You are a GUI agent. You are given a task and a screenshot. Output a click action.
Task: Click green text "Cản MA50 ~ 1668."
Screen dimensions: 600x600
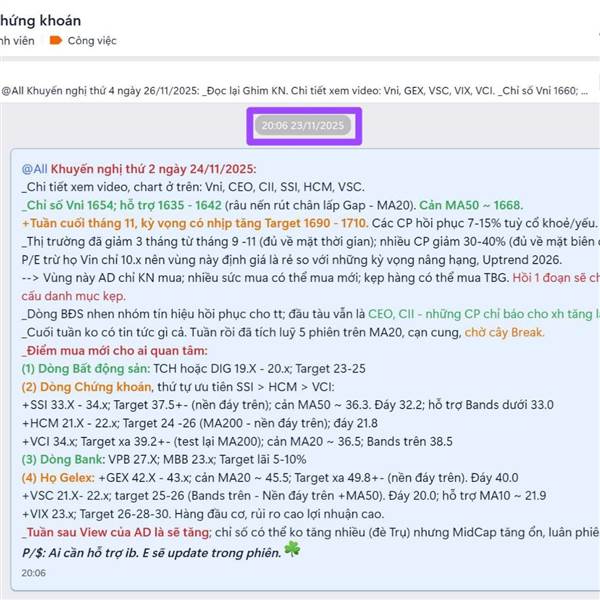pos(471,205)
